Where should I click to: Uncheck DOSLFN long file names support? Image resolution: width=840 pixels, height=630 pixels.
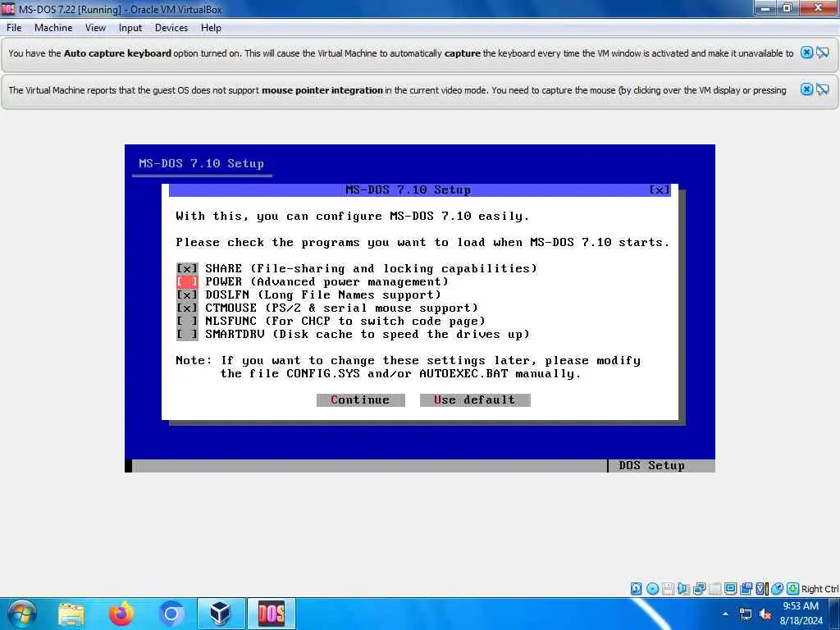click(187, 294)
